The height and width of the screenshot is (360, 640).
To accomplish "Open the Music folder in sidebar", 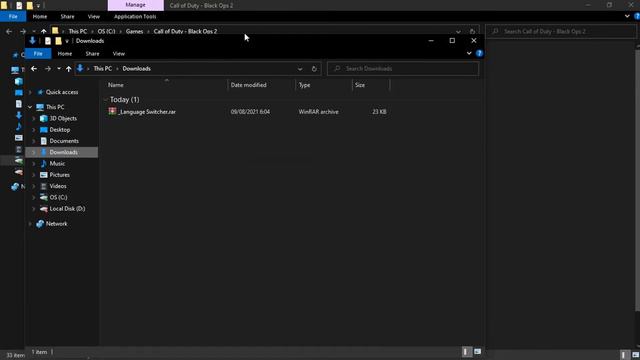I will (x=57, y=163).
